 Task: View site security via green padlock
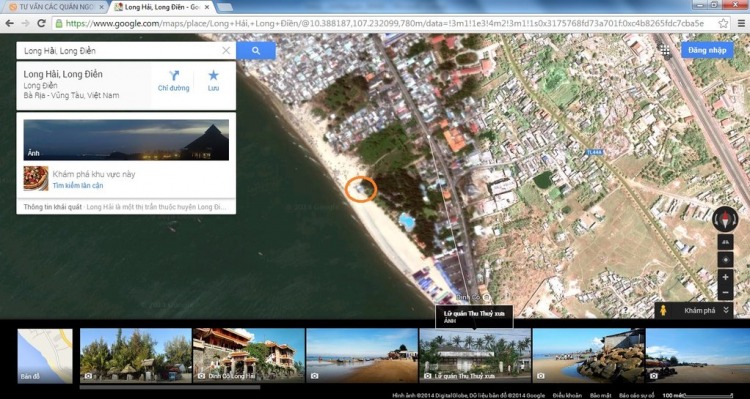coord(59,23)
